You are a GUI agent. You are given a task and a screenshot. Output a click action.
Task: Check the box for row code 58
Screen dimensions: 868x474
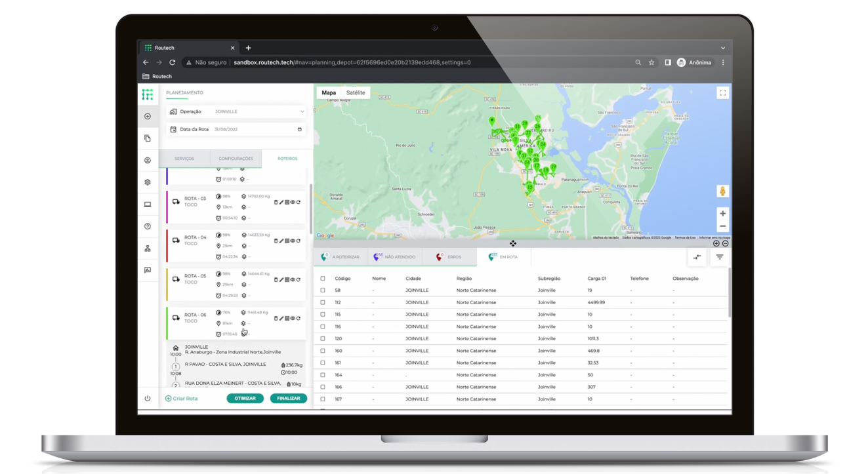click(322, 290)
